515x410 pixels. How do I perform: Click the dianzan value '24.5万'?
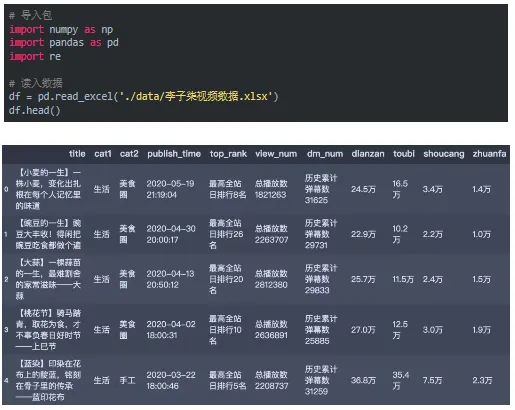coord(363,189)
